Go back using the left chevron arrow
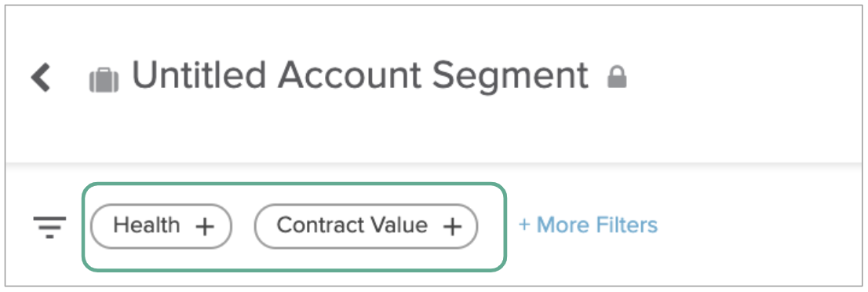This screenshot has width=868, height=292. (41, 77)
